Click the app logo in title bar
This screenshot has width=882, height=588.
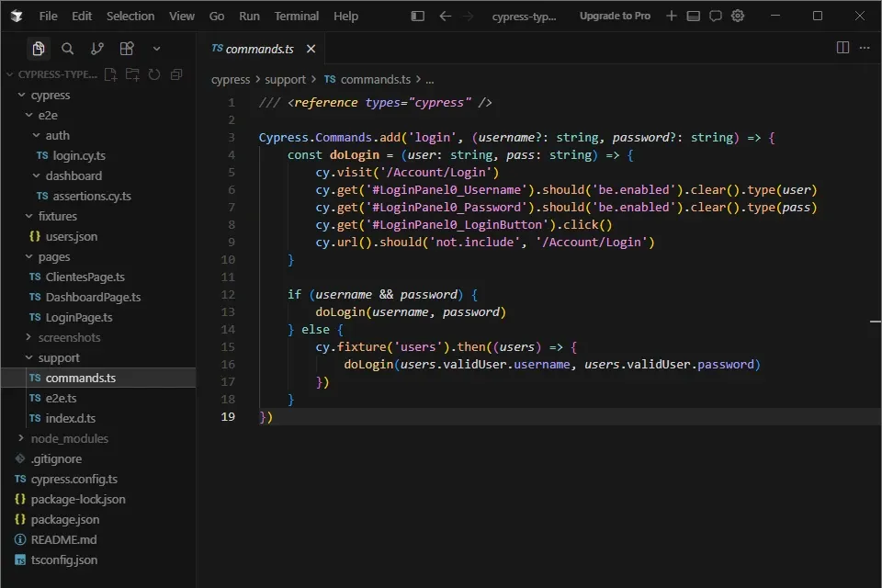click(x=17, y=16)
